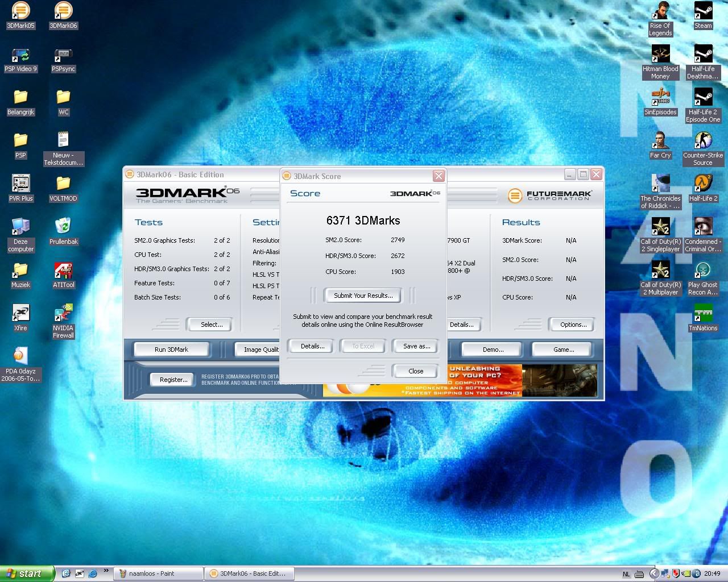Launch PVR Plus from the desktop
728x582 pixels.
[20, 189]
